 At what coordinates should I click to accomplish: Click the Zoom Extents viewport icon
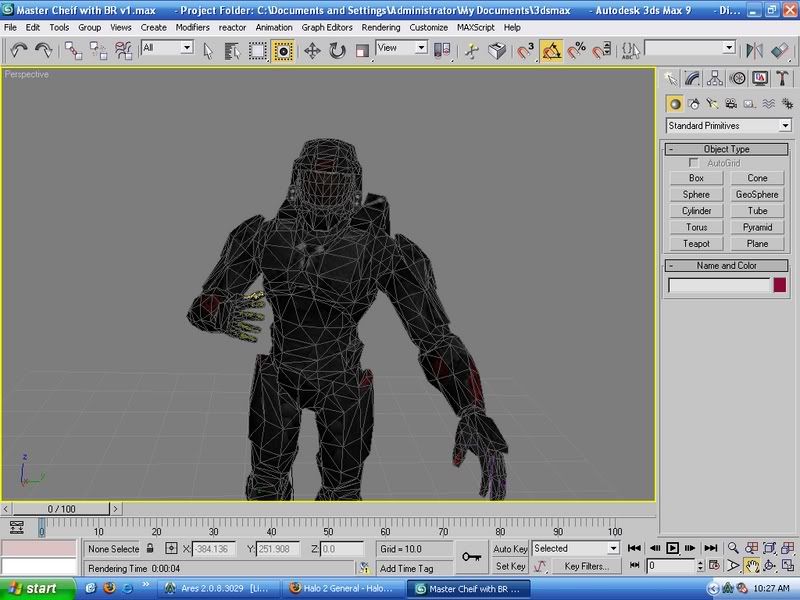coord(769,548)
